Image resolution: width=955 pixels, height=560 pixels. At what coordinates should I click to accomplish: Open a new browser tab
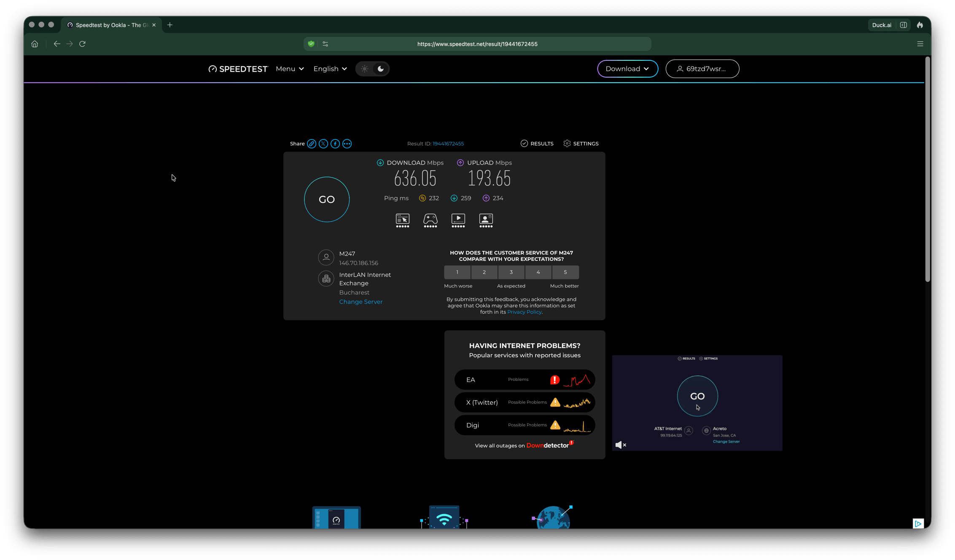(170, 25)
